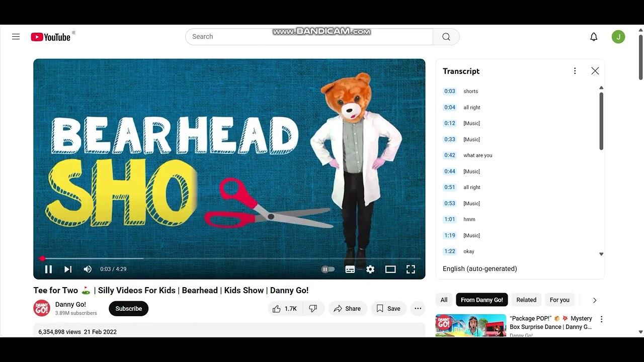The image size is (644, 362).
Task: Open English (auto-generated) language selector
Action: [x=480, y=268]
